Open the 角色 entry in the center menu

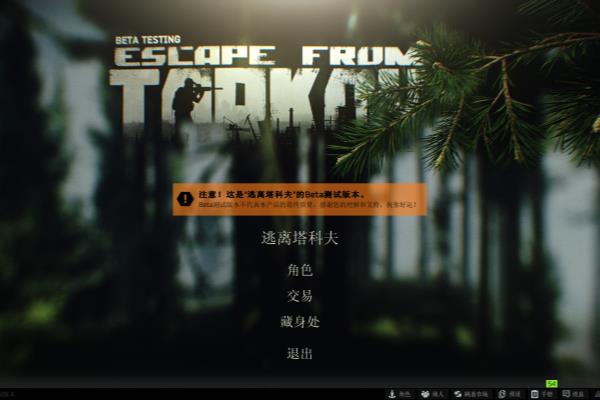tap(300, 270)
